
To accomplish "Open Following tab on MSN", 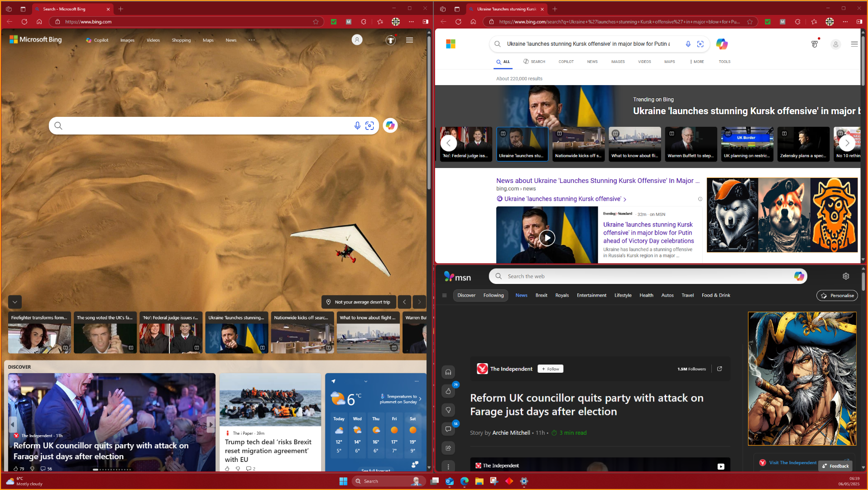I will coord(493,295).
